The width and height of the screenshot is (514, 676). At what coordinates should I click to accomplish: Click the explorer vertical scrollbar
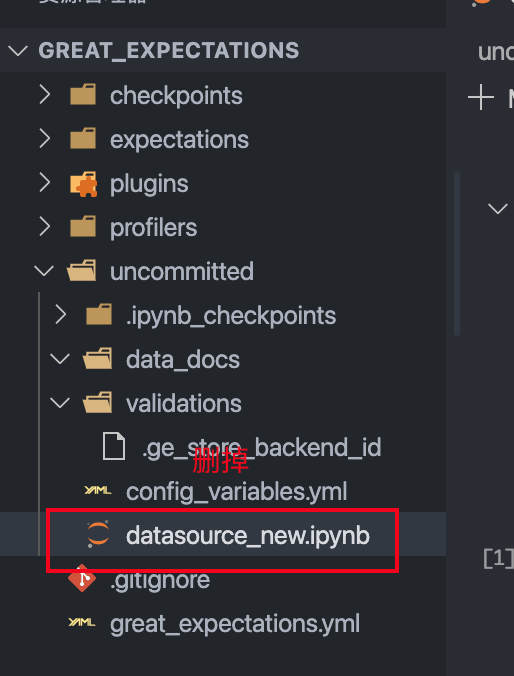pyautogui.click(x=457, y=254)
